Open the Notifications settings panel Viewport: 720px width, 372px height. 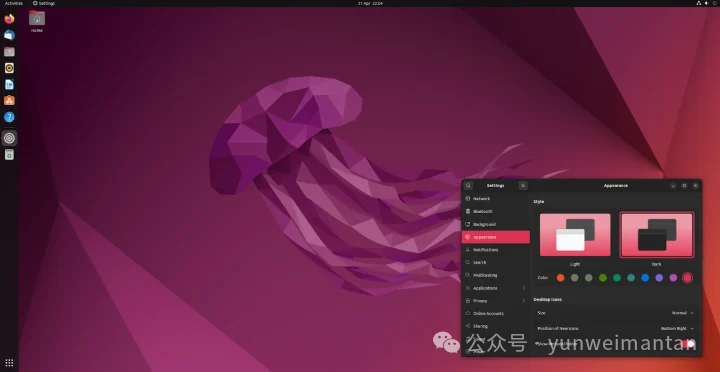(x=496, y=250)
